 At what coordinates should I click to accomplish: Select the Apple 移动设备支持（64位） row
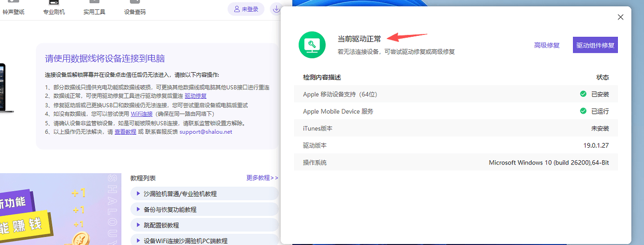(x=456, y=94)
